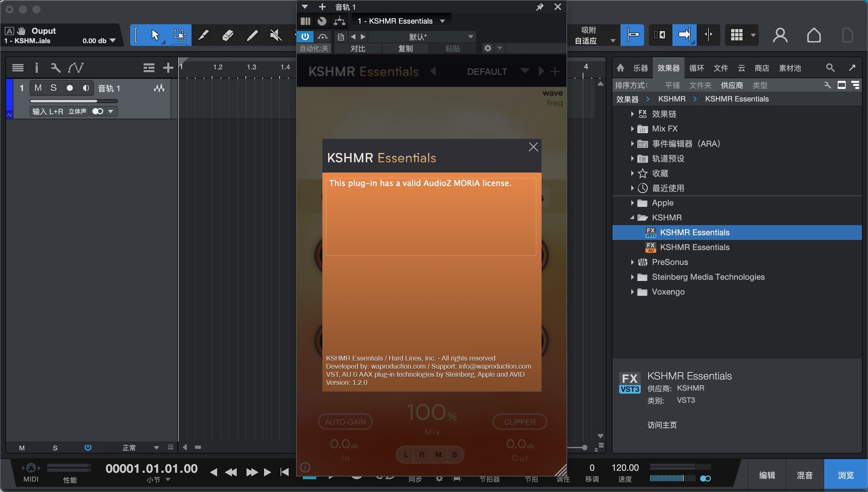Click the 访问主页 link
The image size is (868, 492).
pyautogui.click(x=662, y=425)
